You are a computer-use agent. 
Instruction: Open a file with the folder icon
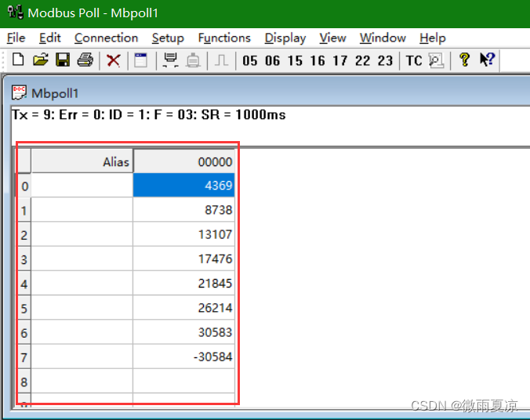point(41,60)
